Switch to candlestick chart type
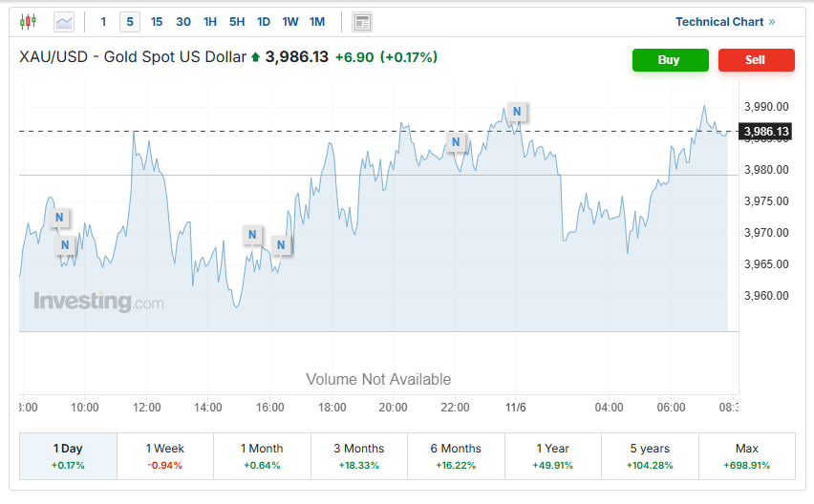814x504 pixels. pyautogui.click(x=28, y=21)
